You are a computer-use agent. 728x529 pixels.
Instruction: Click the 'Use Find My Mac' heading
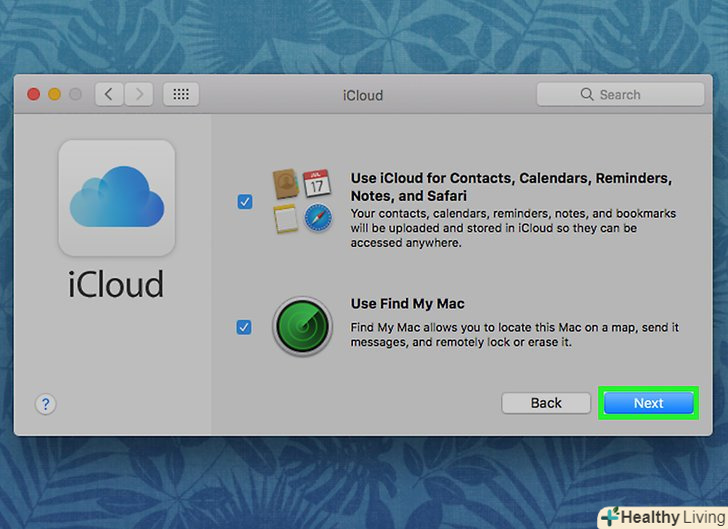408,304
